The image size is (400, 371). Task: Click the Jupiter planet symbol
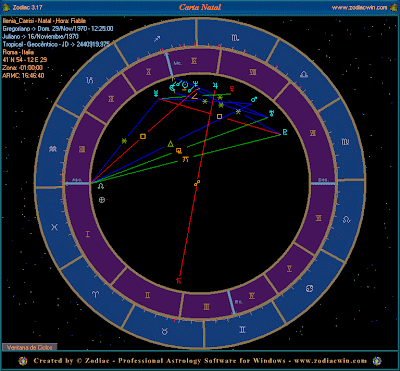(x=215, y=85)
